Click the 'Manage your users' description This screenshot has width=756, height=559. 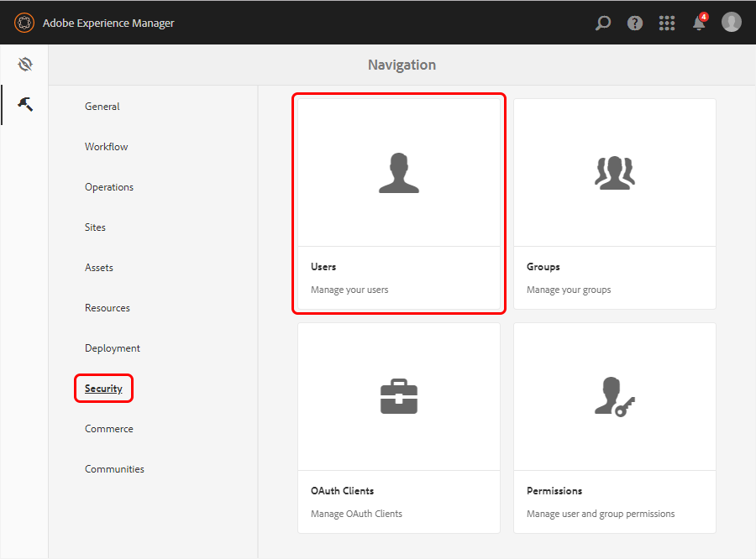[349, 290]
